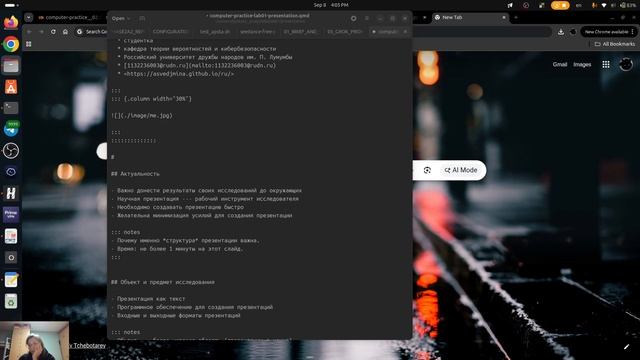Viewport: 640px width, 360px height.
Task: Click the '## Объект и предмет исследования' heading
Action: pyautogui.click(x=163, y=282)
